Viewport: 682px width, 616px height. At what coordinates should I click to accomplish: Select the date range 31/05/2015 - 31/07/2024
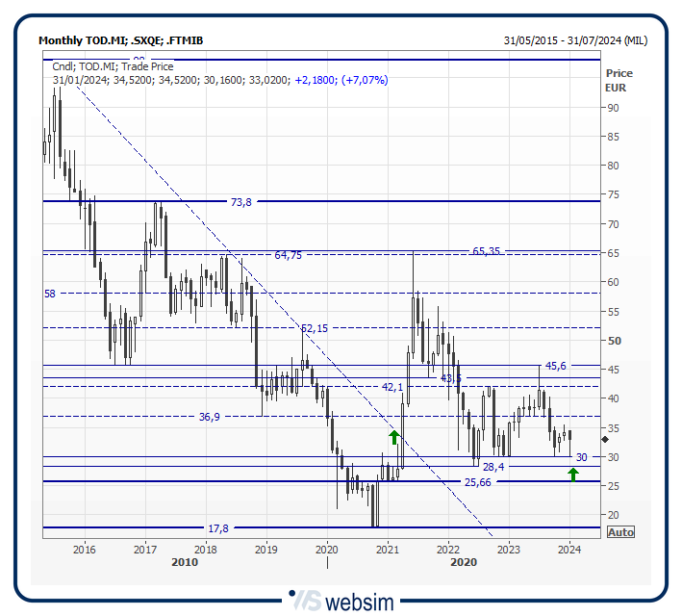click(574, 40)
